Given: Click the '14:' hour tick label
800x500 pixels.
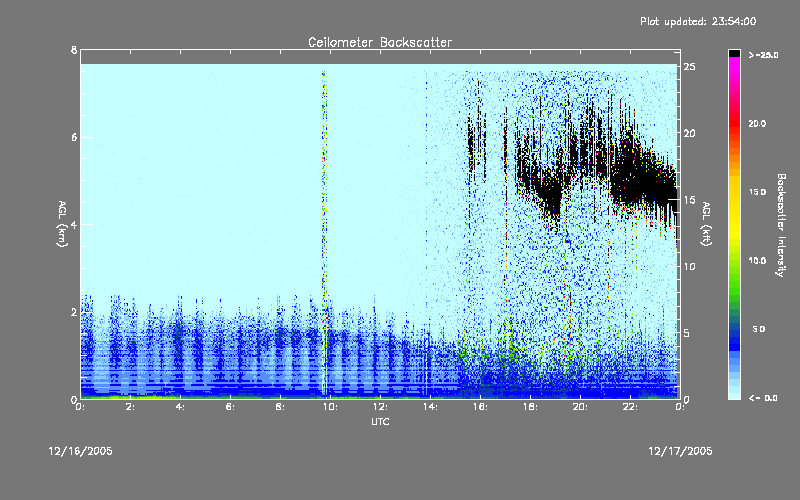Looking at the screenshot, I should click(x=430, y=407).
